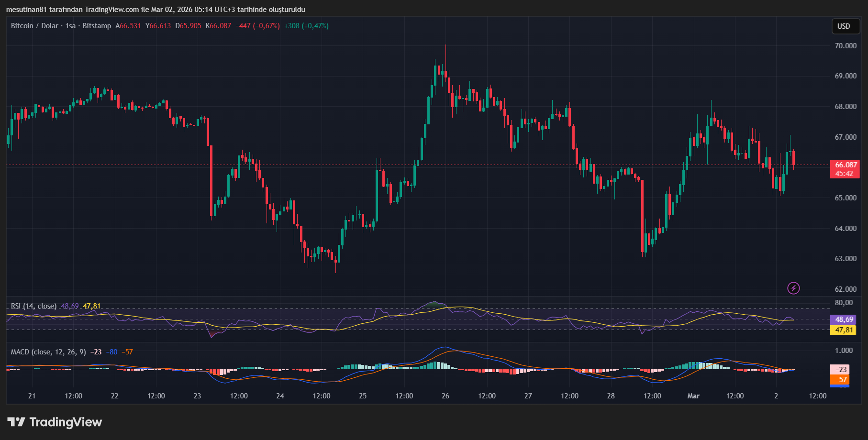Click the MACD (close, 12, 26, 9) title

click(48, 352)
